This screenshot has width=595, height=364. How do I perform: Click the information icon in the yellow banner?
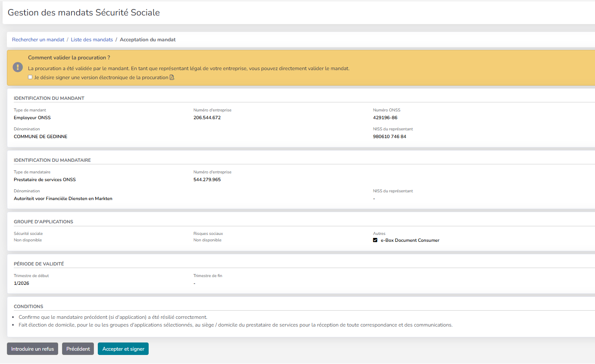click(x=17, y=67)
